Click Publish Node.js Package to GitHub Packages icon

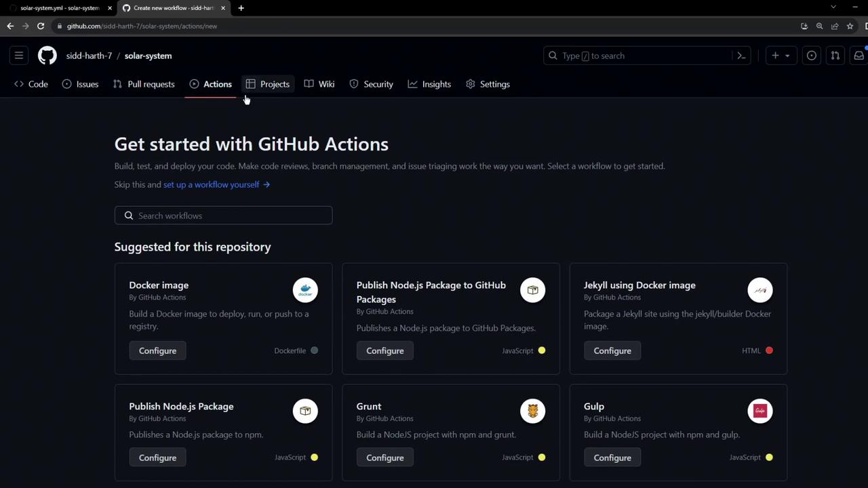pos(532,290)
